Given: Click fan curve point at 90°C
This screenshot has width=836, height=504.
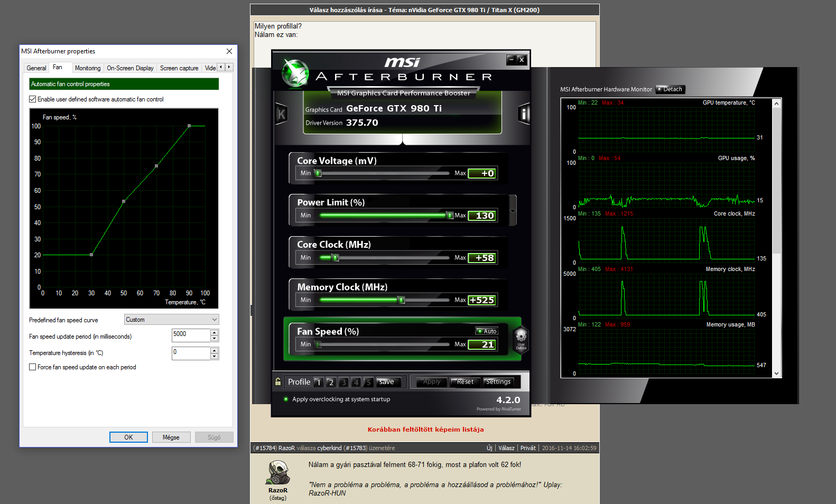Looking at the screenshot, I should pos(189,126).
